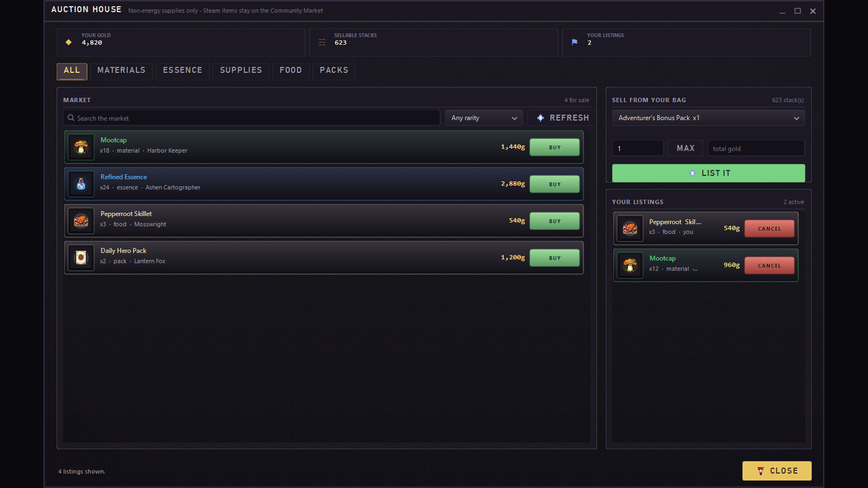Switch to the Packs tab
Image resolution: width=868 pixels, height=488 pixels.
point(334,71)
